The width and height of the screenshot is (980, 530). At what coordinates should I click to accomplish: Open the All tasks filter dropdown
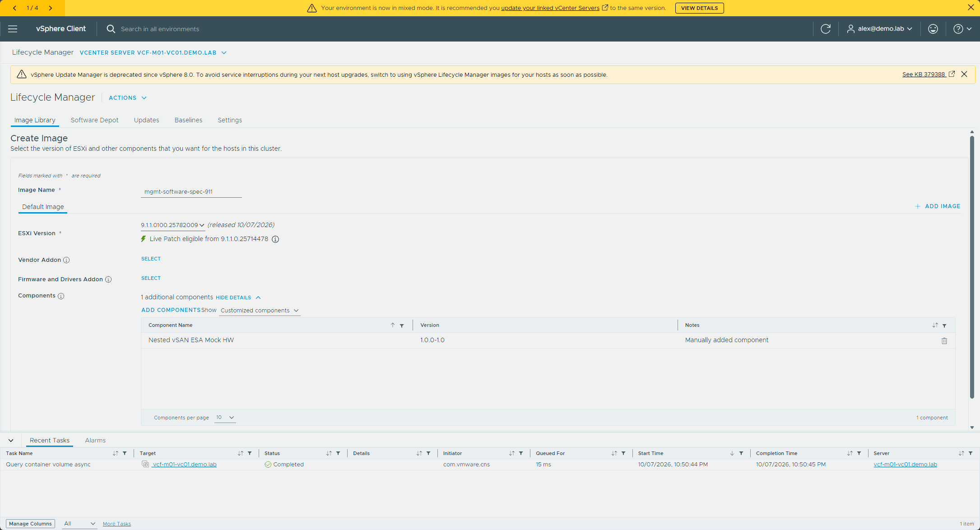coord(79,524)
